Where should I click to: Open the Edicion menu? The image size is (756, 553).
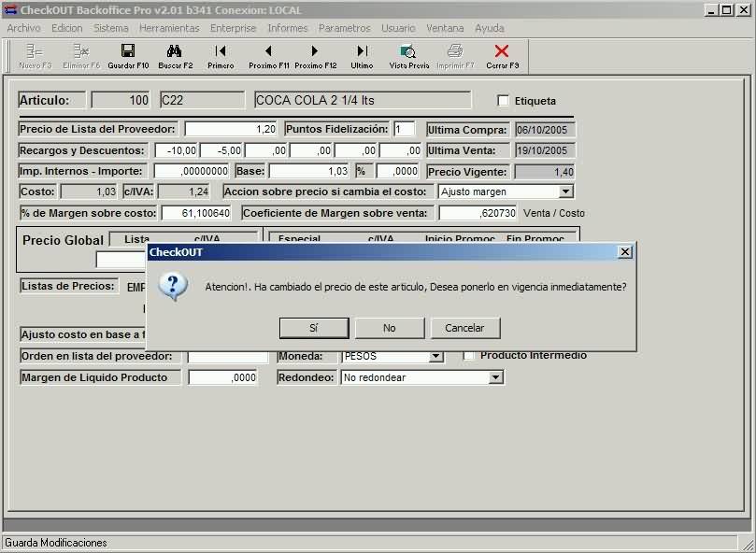(x=67, y=28)
